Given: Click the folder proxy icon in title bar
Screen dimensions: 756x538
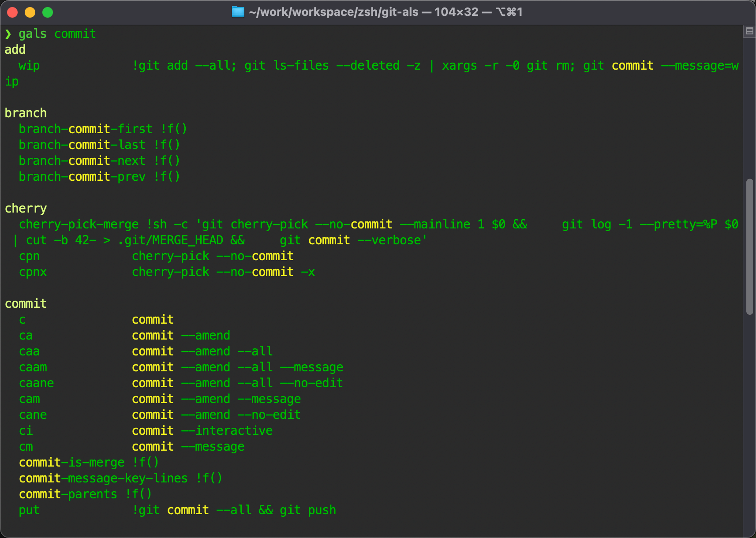Looking at the screenshot, I should click(238, 12).
